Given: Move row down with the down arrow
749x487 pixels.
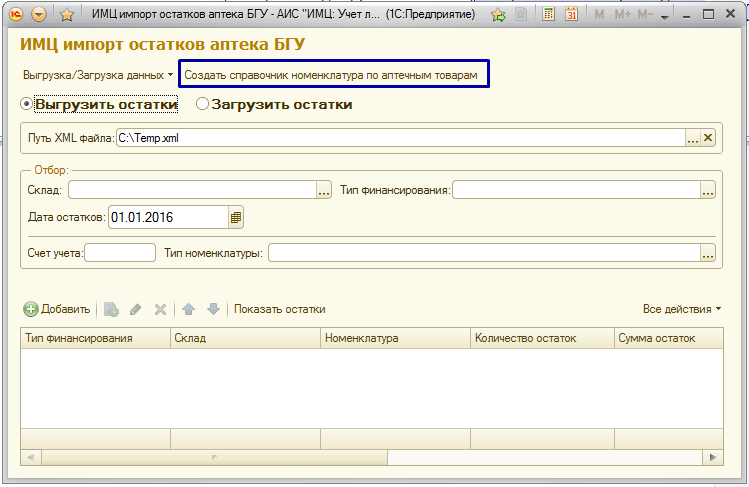Looking at the screenshot, I should tap(212, 310).
